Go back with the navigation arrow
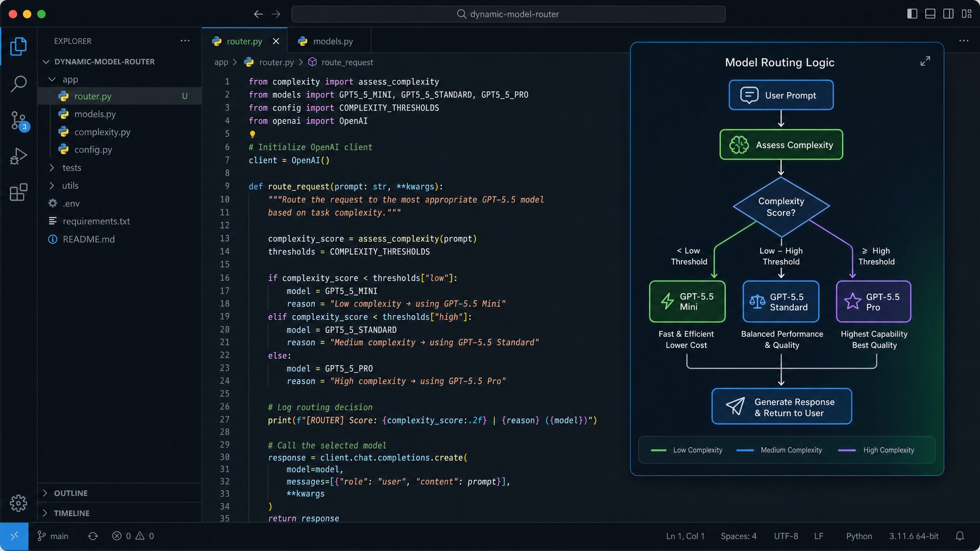The width and height of the screenshot is (980, 551). click(258, 14)
